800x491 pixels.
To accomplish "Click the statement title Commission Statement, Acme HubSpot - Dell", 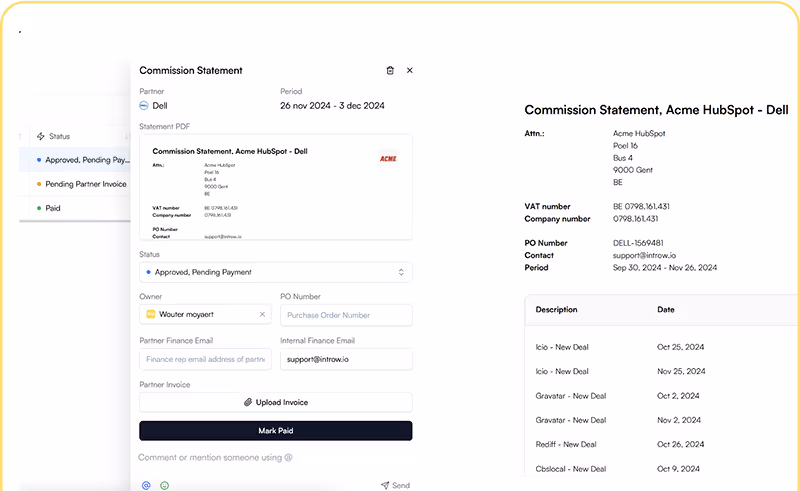I will coord(656,110).
